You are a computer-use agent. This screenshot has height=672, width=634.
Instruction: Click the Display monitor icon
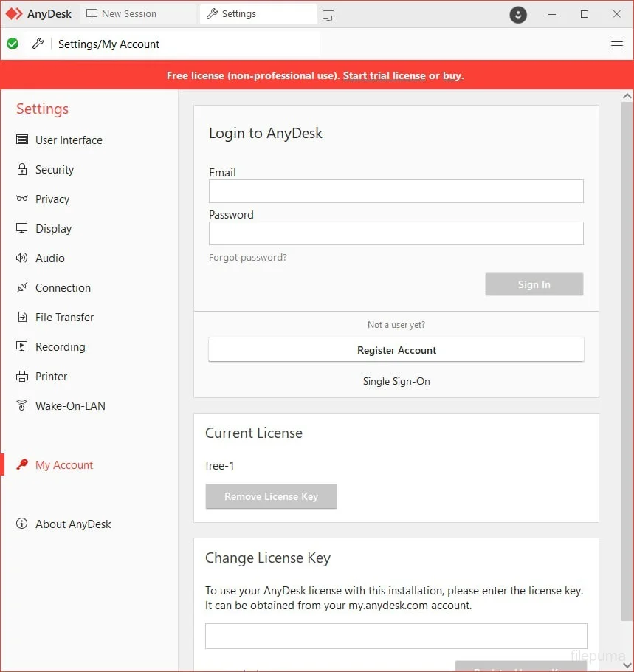click(x=22, y=228)
